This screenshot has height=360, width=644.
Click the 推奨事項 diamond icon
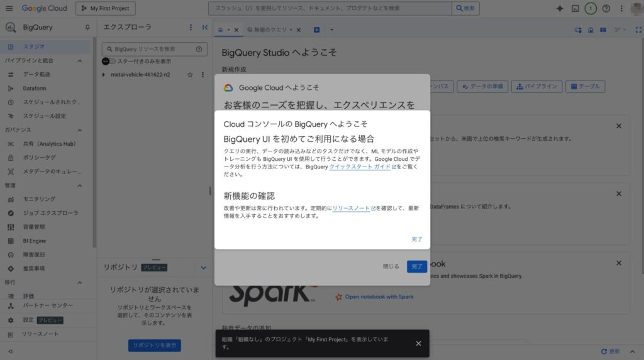11,268
